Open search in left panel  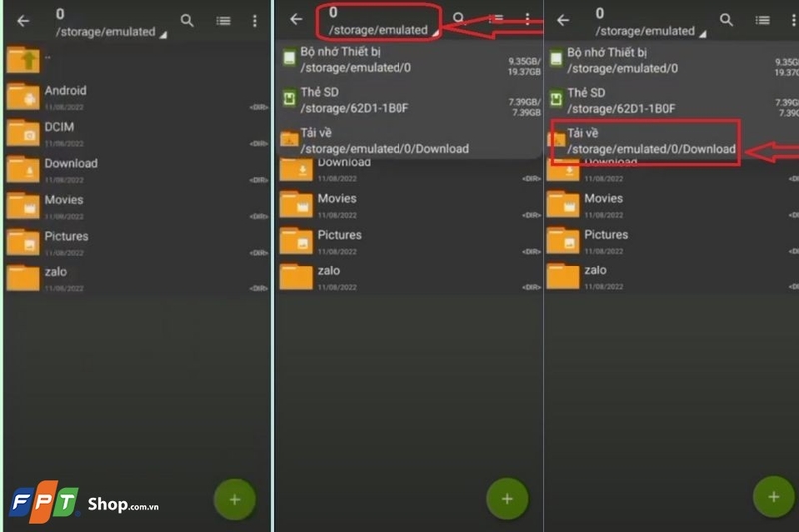[187, 21]
